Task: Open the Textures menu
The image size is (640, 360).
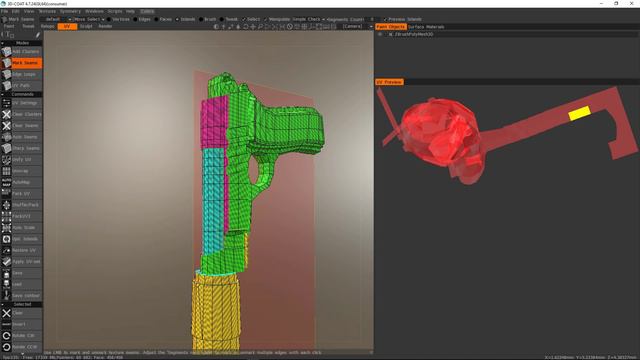Action: (x=47, y=11)
